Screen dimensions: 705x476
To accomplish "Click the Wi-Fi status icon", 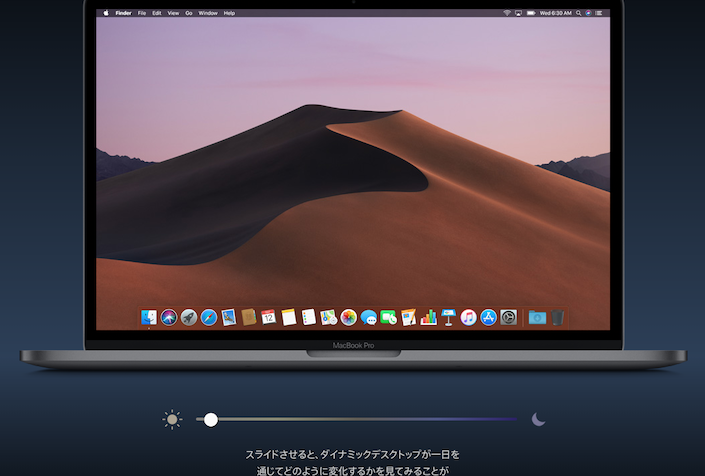I will [x=507, y=13].
